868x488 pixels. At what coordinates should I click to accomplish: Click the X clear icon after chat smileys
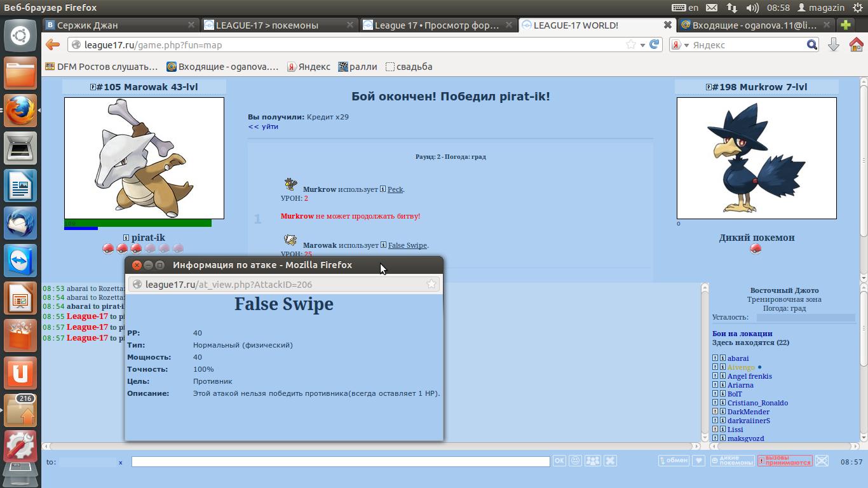(610, 461)
